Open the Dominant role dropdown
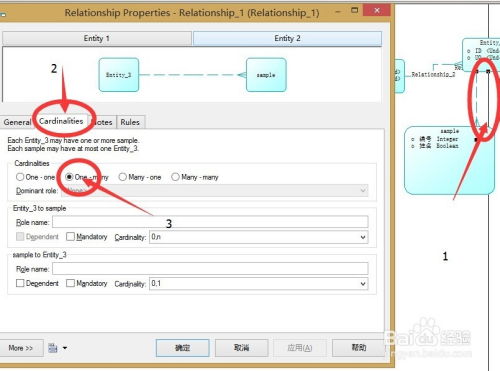The width and height of the screenshot is (500, 371). [x=214, y=191]
